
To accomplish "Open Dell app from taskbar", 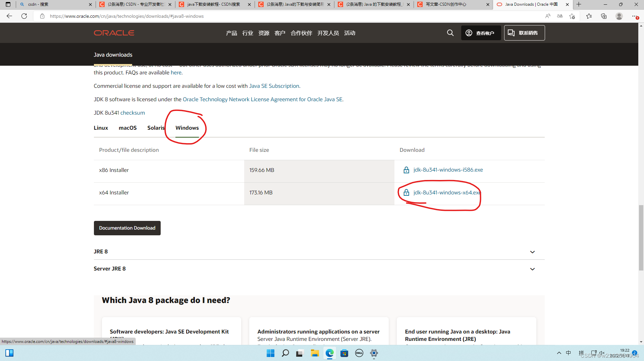I will pos(359,353).
